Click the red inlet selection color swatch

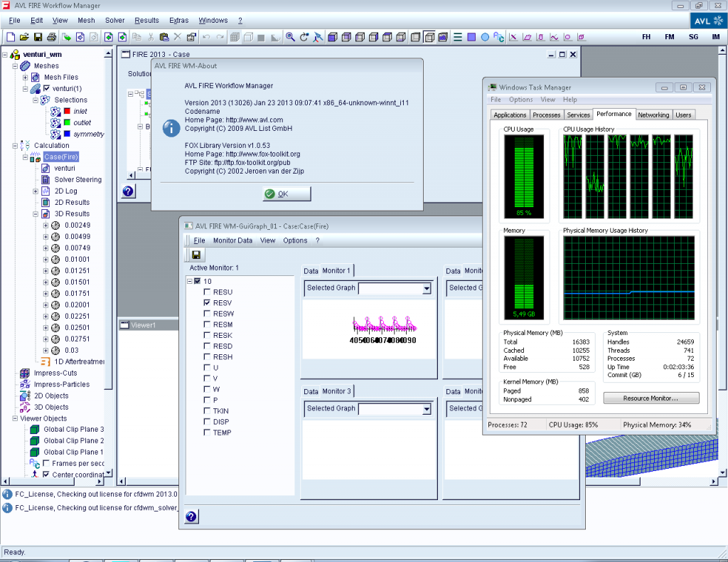tap(67, 111)
